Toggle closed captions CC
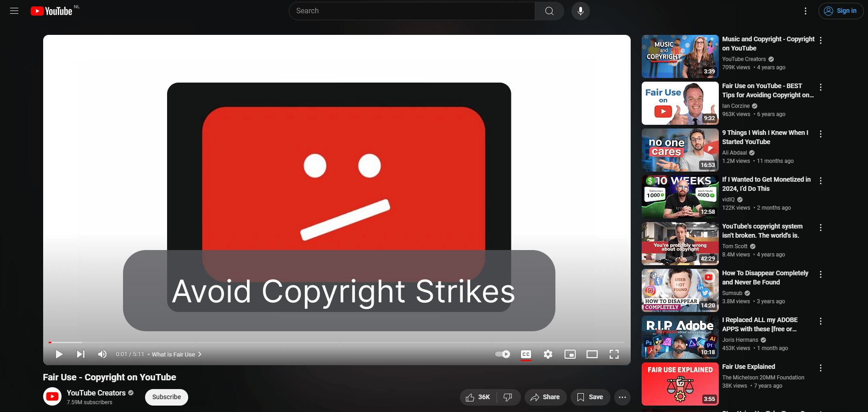This screenshot has height=412, width=868. coord(526,354)
